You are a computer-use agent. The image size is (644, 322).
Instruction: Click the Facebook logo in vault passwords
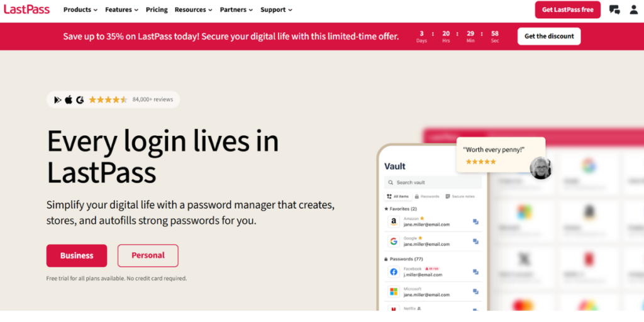(394, 272)
